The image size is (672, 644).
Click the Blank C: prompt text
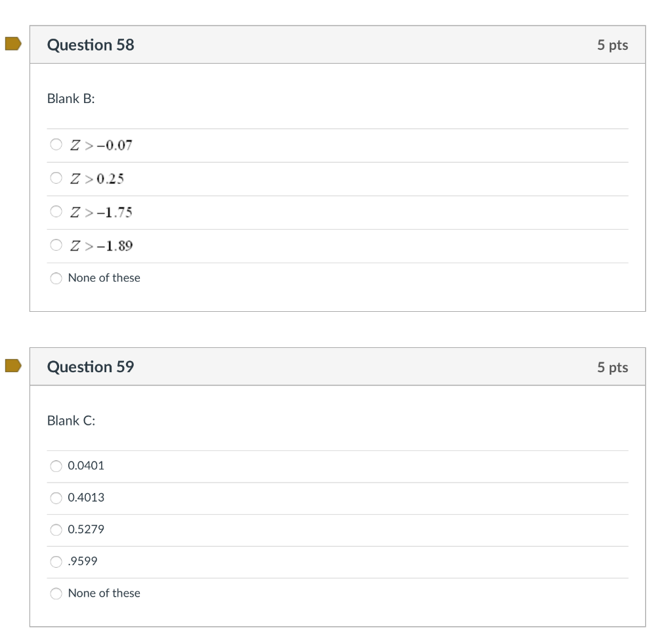[70, 421]
